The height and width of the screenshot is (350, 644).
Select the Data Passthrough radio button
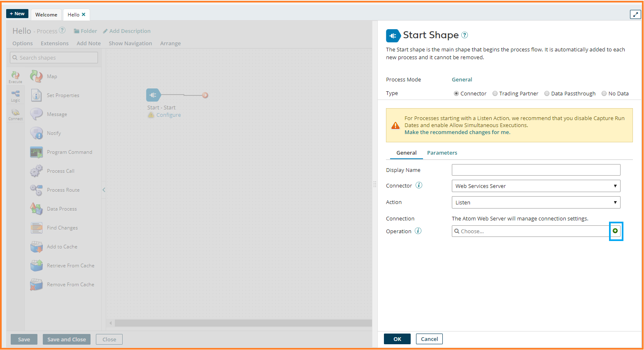[x=547, y=94]
